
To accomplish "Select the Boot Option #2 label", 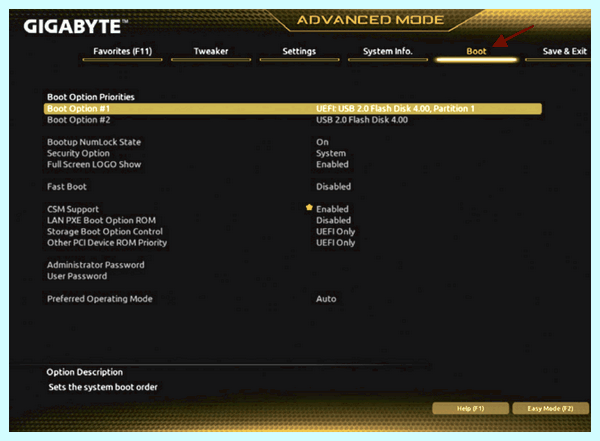I will (78, 120).
